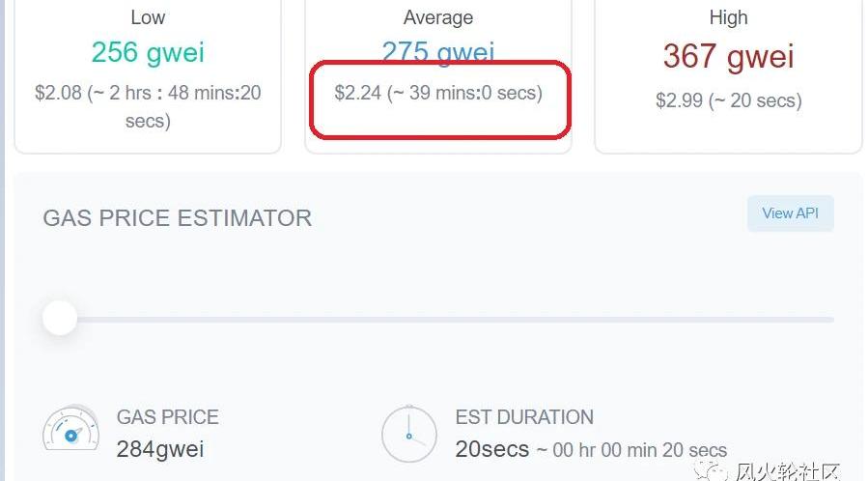Select the High 367 gwei card
Viewport: 868px width, 481px height.
tap(728, 74)
